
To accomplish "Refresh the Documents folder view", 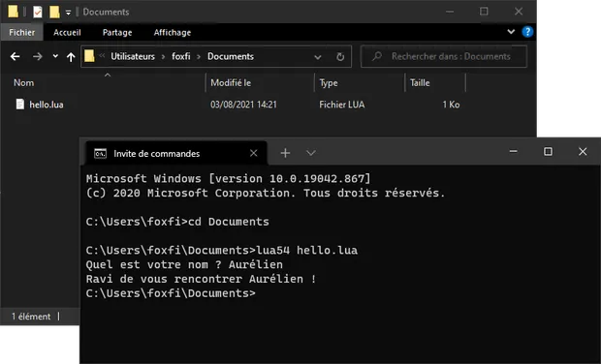I will tap(340, 57).
